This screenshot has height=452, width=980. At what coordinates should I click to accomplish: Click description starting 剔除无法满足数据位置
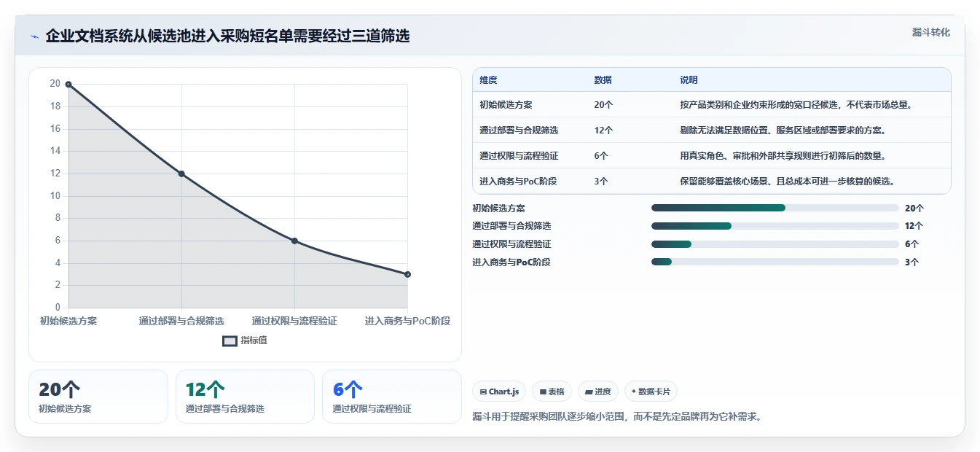(x=783, y=130)
